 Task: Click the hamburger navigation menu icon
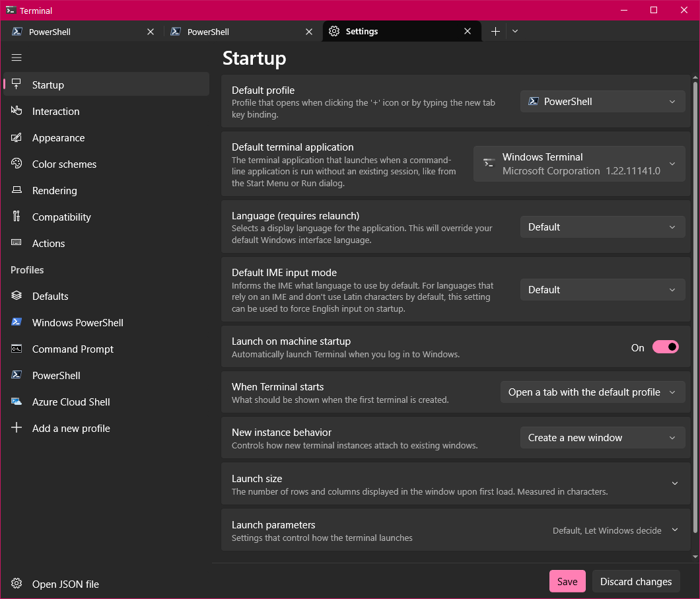click(x=17, y=57)
